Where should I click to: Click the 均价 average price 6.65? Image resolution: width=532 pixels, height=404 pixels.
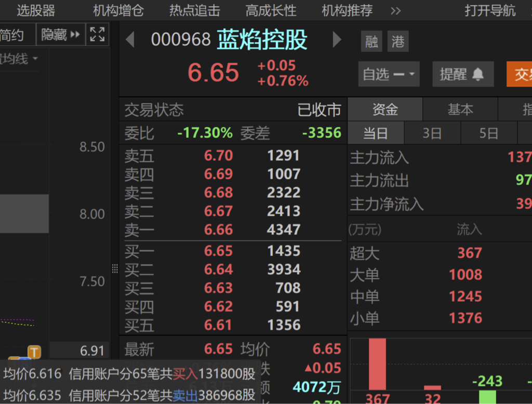click(x=327, y=349)
